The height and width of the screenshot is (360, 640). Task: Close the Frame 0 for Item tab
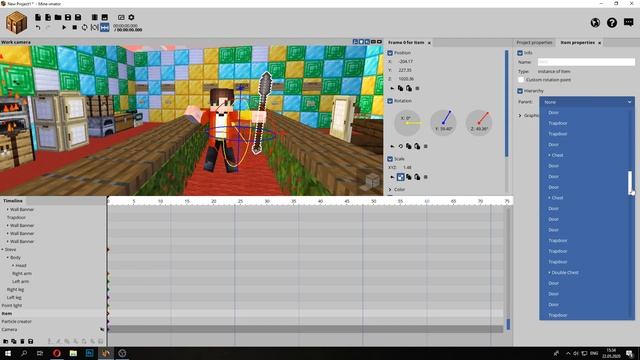click(429, 43)
